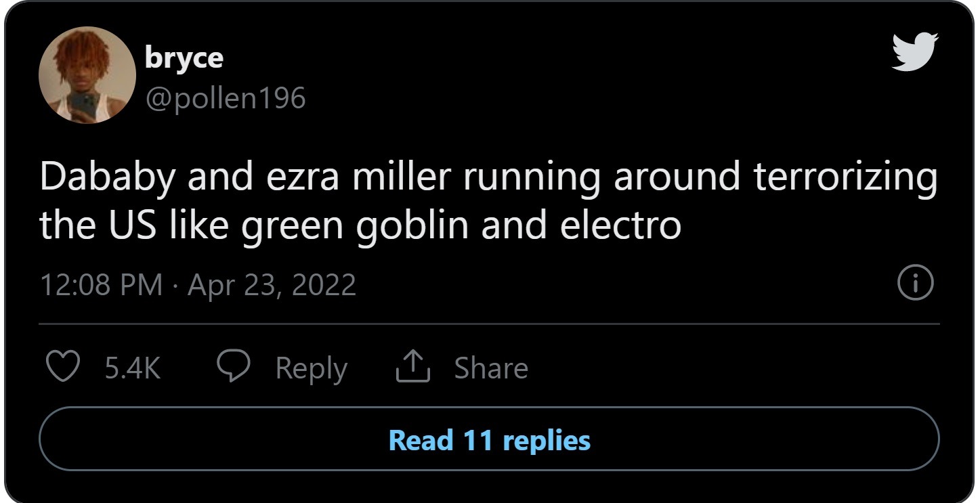
Task: Open the "Read 11 replies" button
Action: pos(489,440)
